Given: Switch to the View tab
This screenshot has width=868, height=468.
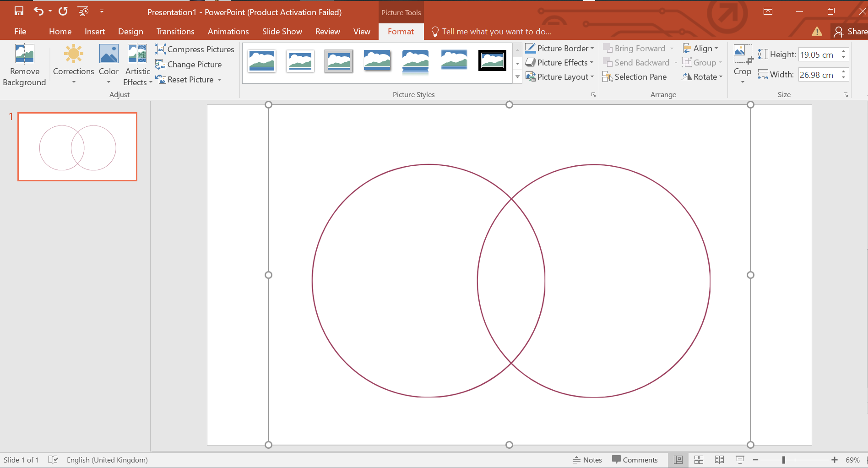Looking at the screenshot, I should [362, 32].
